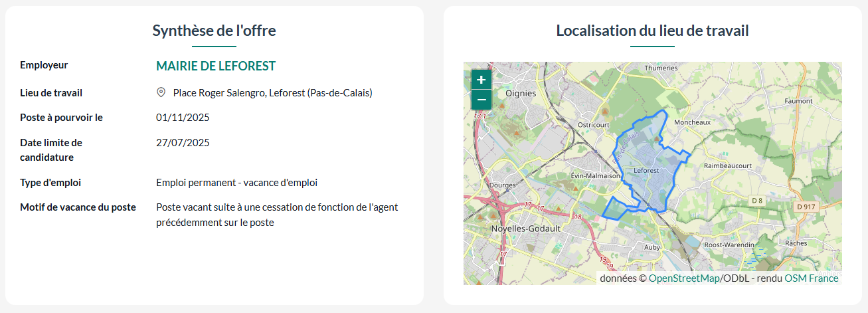Open the OSM France link

tap(812, 278)
